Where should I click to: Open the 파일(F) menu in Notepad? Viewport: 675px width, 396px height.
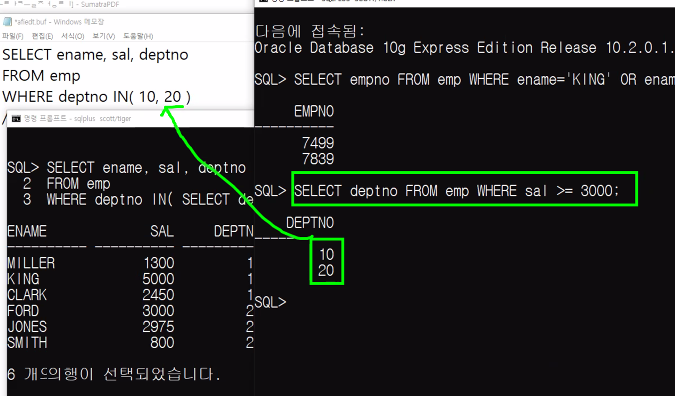point(13,36)
